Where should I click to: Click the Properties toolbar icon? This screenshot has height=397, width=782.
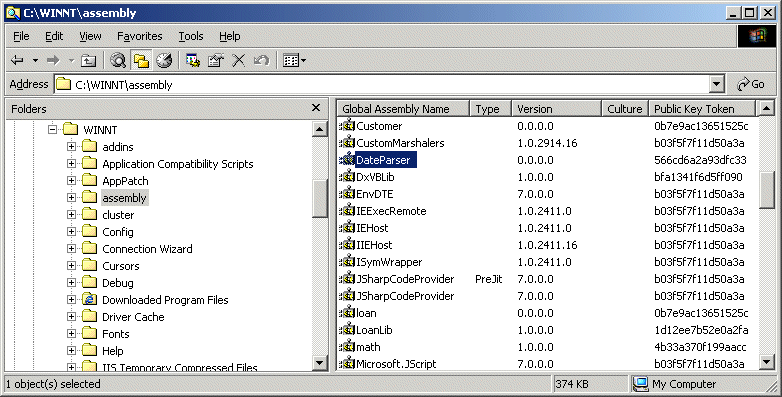(215, 60)
